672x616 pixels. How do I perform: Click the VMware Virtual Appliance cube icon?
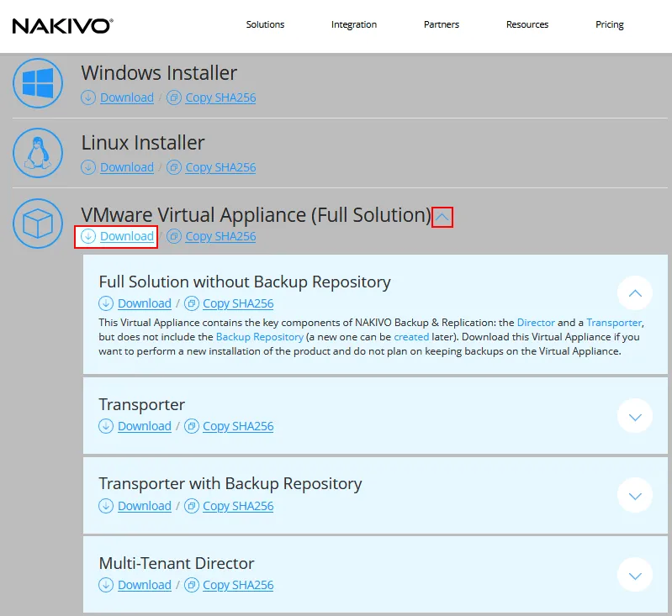click(x=38, y=223)
